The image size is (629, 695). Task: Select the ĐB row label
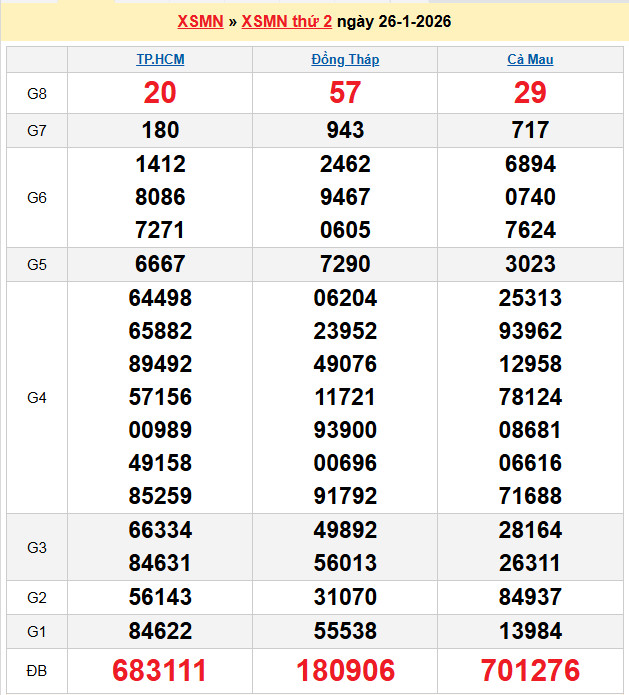pyautogui.click(x=37, y=670)
